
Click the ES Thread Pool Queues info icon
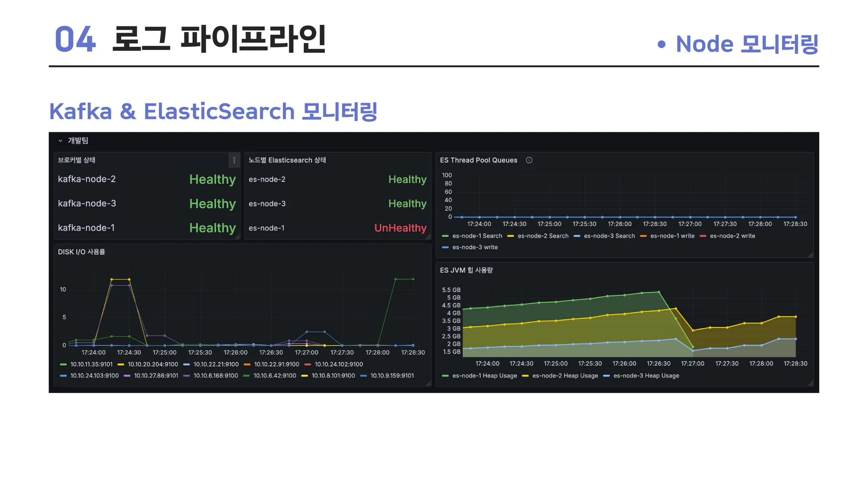click(529, 160)
